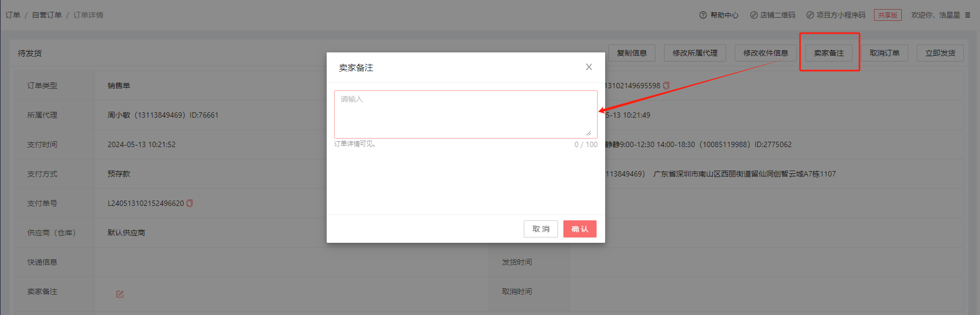Copy the order number via copy icon
This screenshot has height=315, width=980.
[x=666, y=86]
